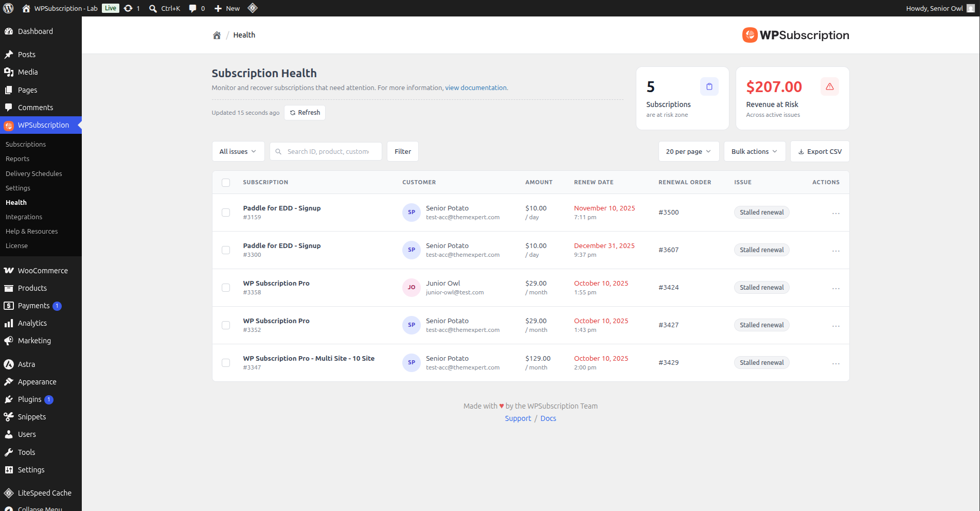Check the box for subscription #3300
Screen dimensions: 980x511
click(226, 250)
